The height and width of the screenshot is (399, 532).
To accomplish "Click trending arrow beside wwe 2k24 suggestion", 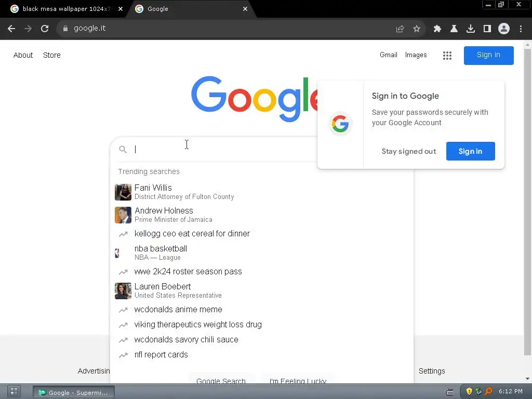I will 123,272.
